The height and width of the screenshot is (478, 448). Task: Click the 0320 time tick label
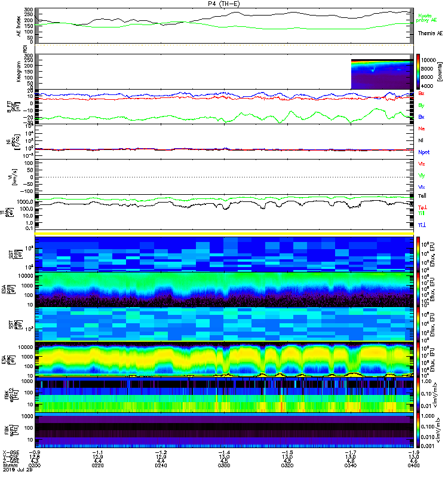[x=287, y=465]
